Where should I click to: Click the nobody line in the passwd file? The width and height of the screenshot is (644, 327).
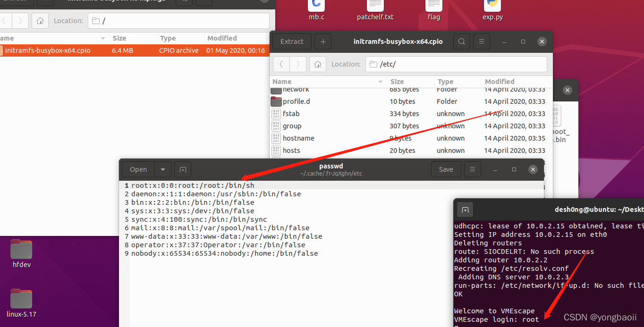click(224, 253)
